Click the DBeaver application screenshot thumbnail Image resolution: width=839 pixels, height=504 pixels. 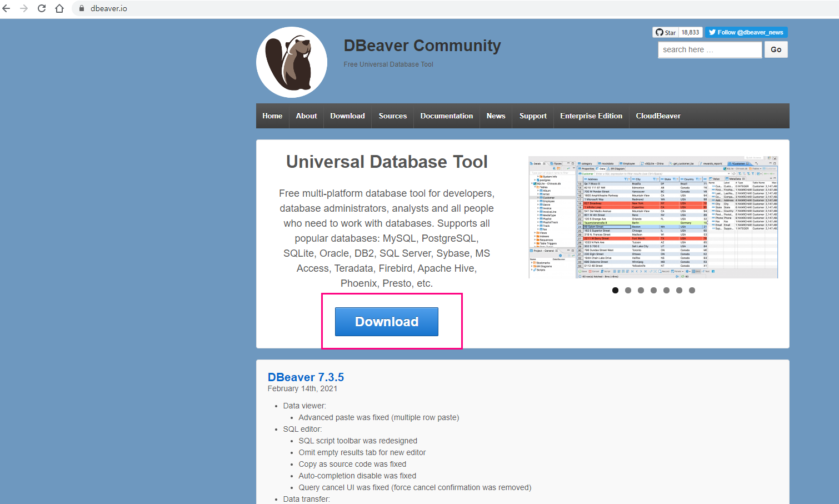[x=653, y=217]
